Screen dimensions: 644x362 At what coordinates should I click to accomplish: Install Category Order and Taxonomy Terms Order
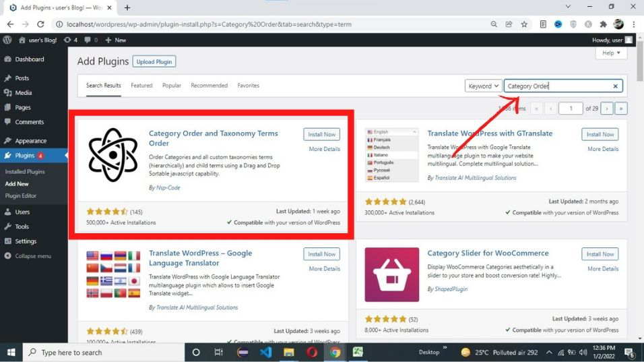pyautogui.click(x=321, y=134)
